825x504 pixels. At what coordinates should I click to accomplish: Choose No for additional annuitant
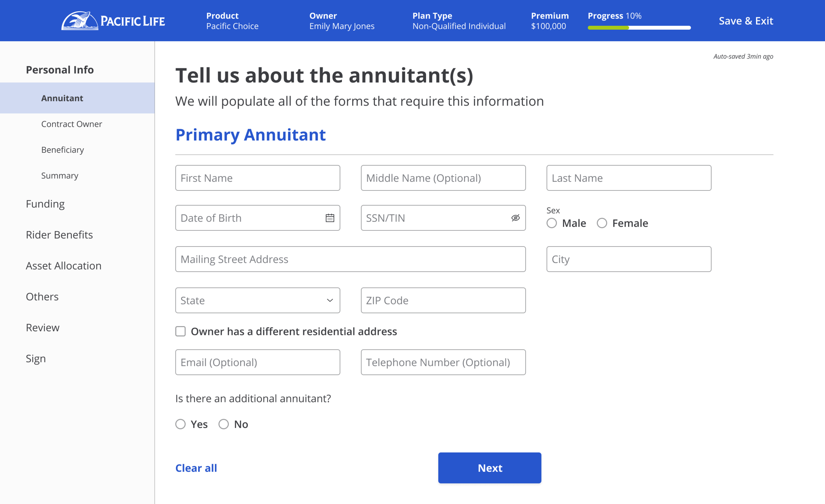click(224, 424)
